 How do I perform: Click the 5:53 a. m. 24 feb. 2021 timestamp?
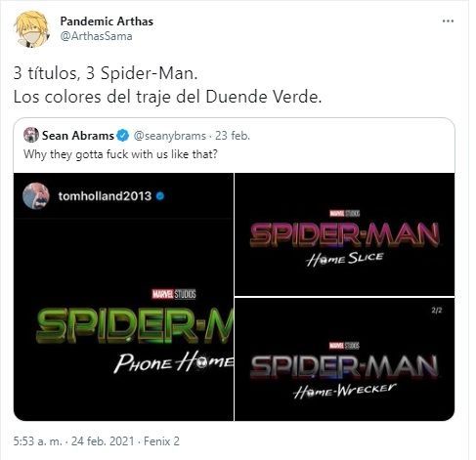point(73,441)
